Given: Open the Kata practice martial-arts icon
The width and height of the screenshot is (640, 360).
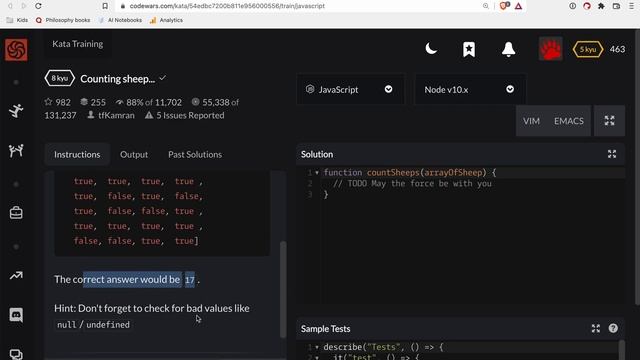Looking at the screenshot, I should point(16,111).
